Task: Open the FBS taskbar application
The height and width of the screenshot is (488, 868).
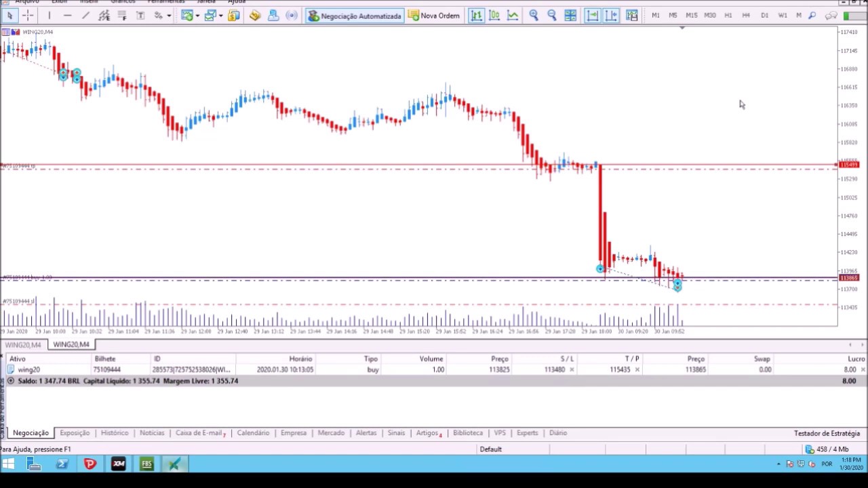Action: pyautogui.click(x=146, y=464)
